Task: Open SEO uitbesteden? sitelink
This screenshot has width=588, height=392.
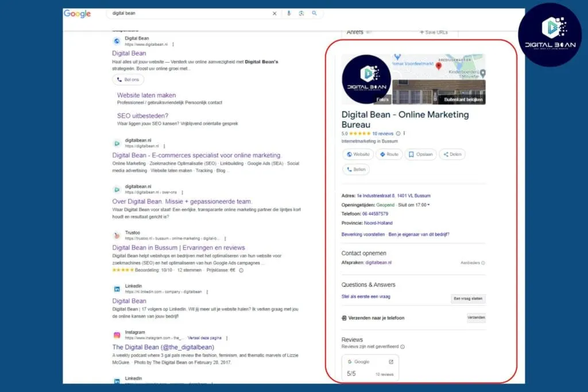Action: point(142,116)
